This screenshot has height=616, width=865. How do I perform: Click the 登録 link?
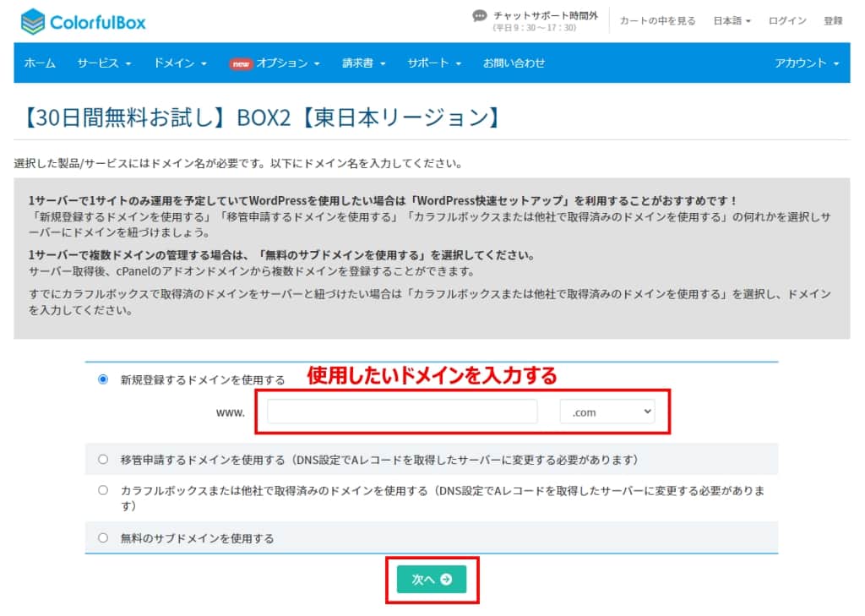coord(833,21)
